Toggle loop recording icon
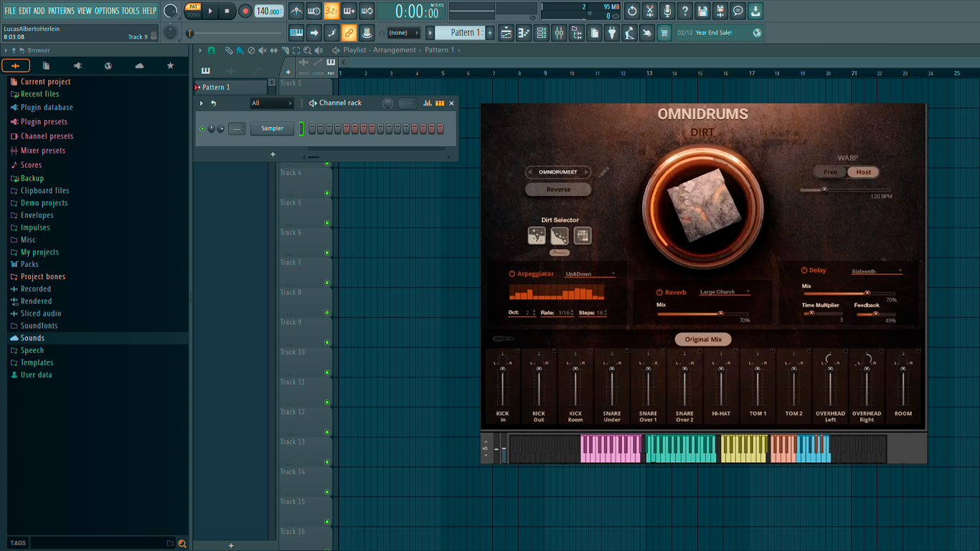 tap(367, 11)
